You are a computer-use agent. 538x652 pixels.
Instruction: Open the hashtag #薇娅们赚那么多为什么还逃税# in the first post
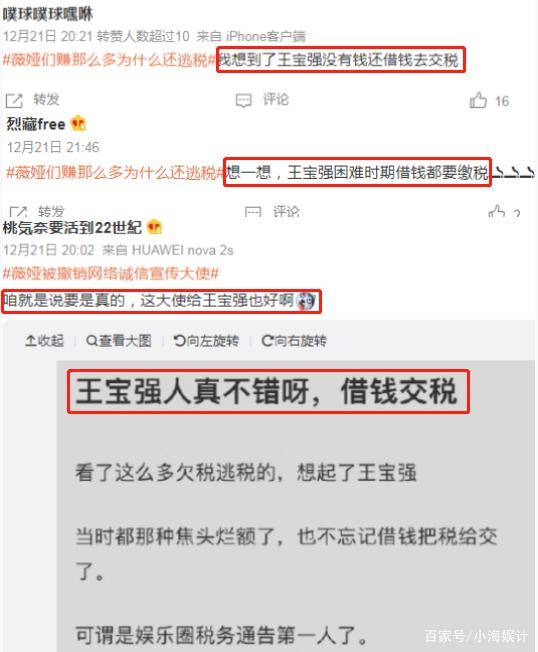click(x=110, y=60)
